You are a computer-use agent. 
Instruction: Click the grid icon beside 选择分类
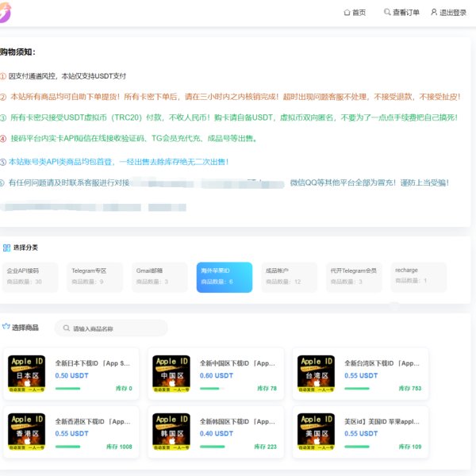point(6,248)
